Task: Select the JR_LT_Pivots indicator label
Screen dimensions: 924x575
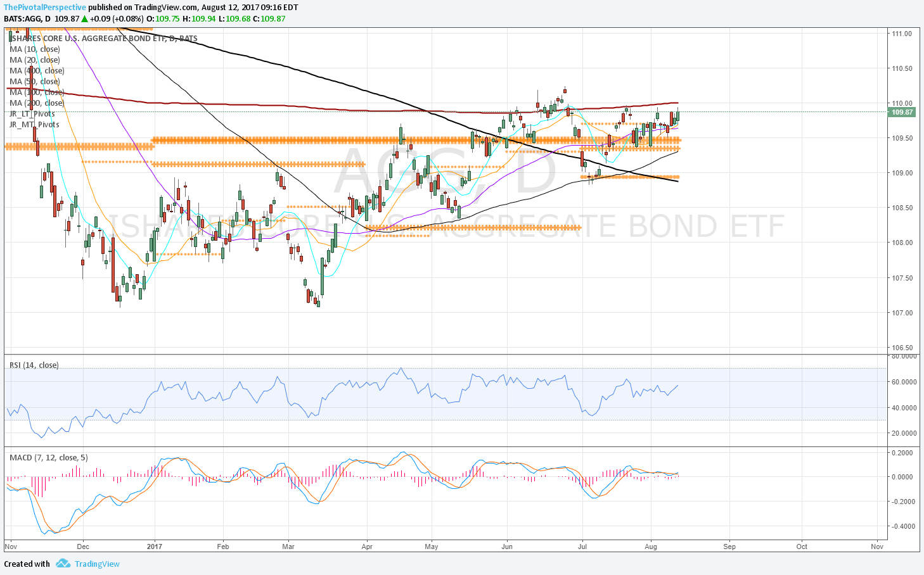Action: click(x=32, y=114)
